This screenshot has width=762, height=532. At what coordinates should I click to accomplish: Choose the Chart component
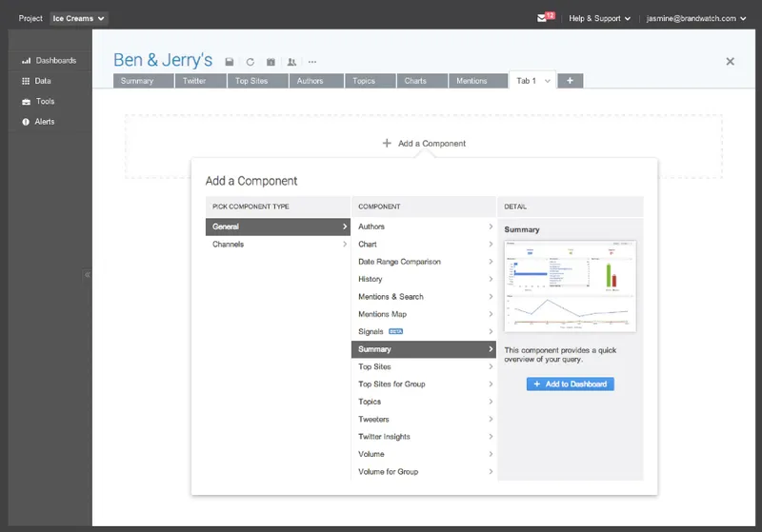tap(423, 245)
